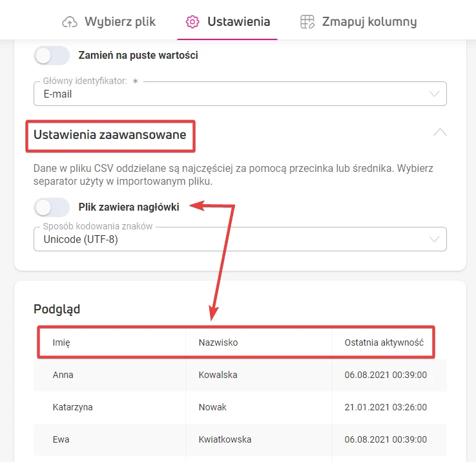Screen dimensions: 476x462
Task: Collapse advanced settings with the chevron
Action: point(440,132)
